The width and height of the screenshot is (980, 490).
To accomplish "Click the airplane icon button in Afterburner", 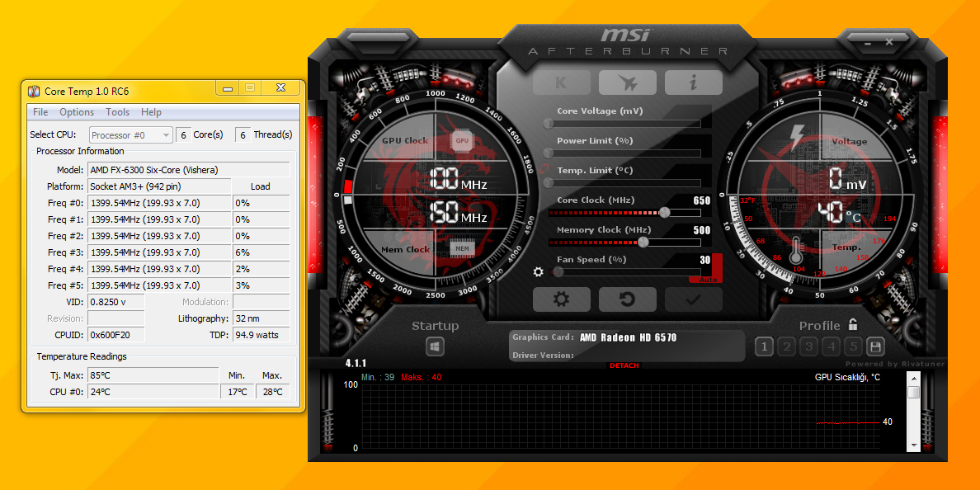I will (x=628, y=82).
